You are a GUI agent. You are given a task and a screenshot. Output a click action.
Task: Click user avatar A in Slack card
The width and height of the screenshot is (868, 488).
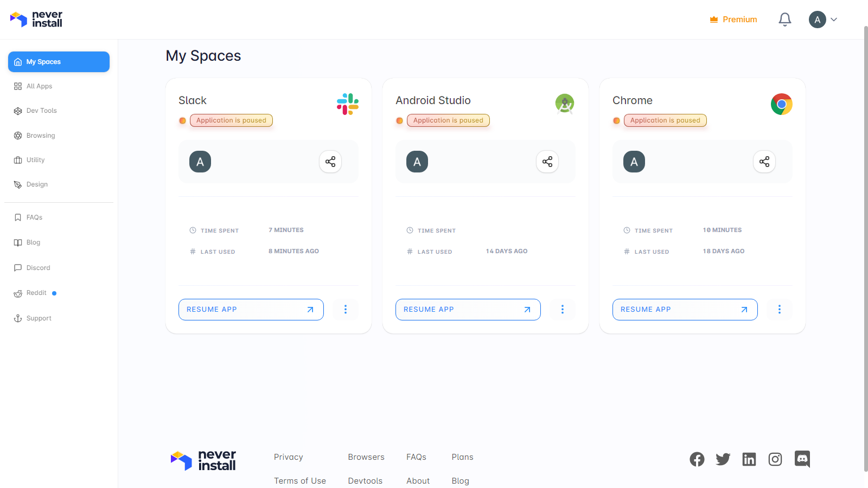tap(200, 162)
